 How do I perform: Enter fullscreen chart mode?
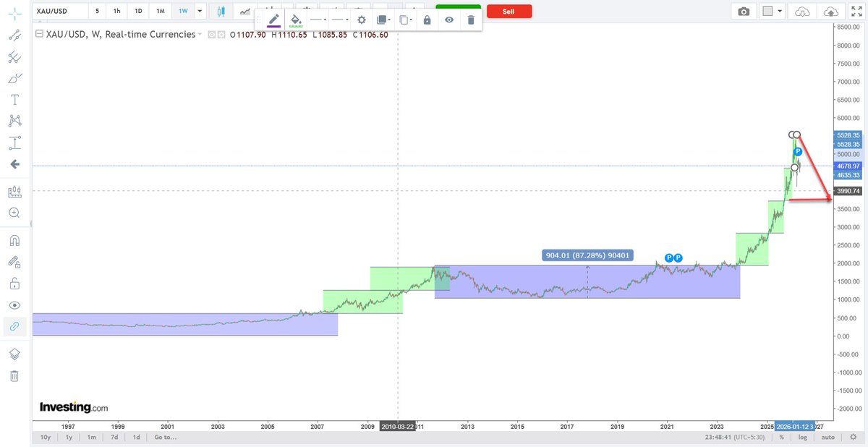point(856,12)
